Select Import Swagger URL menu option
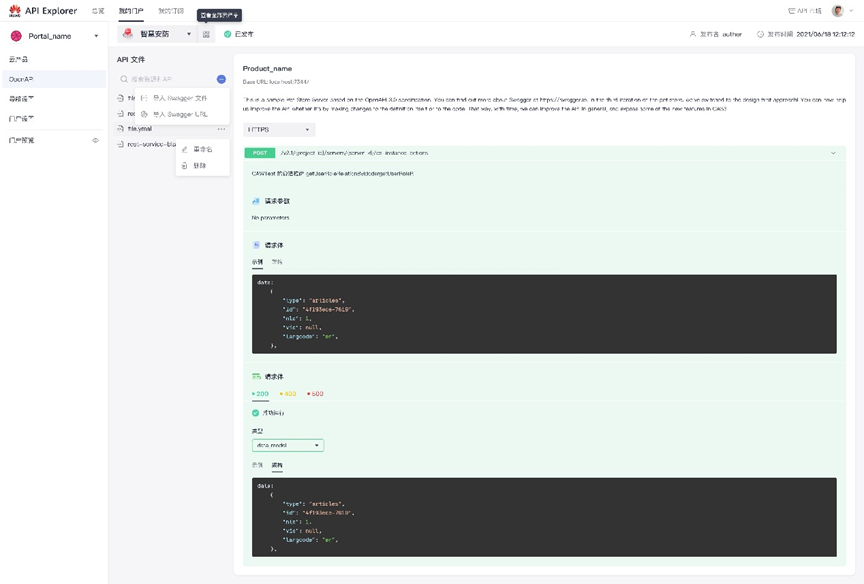 180,114
